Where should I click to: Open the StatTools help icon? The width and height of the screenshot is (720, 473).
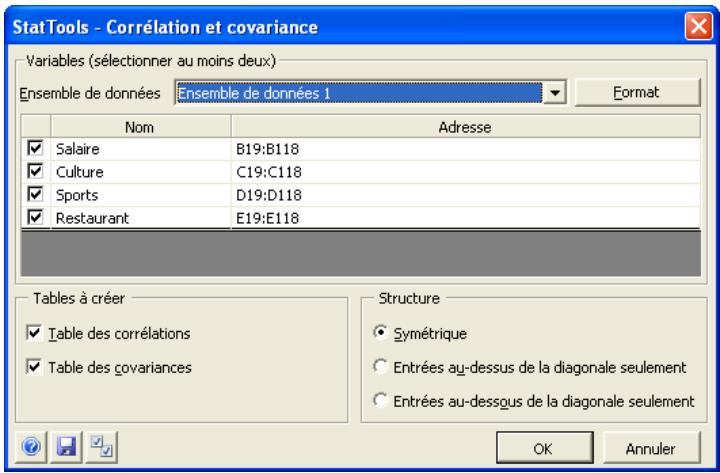point(31,447)
